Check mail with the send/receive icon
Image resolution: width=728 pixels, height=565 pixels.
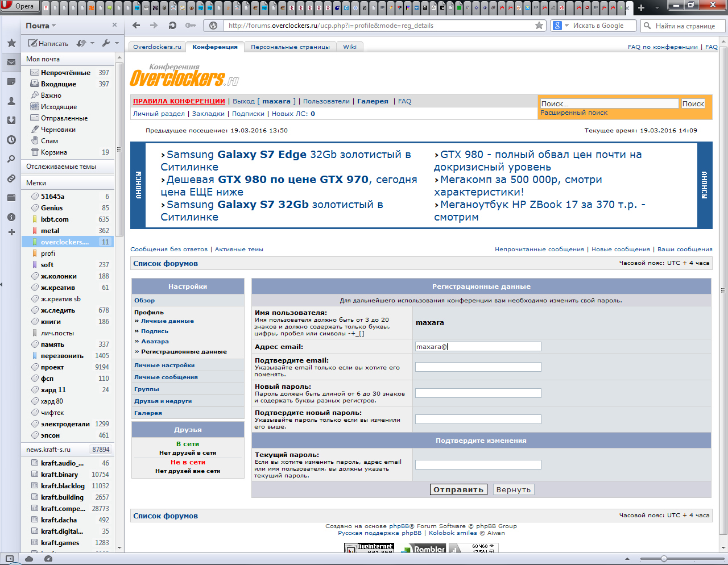coord(81,43)
